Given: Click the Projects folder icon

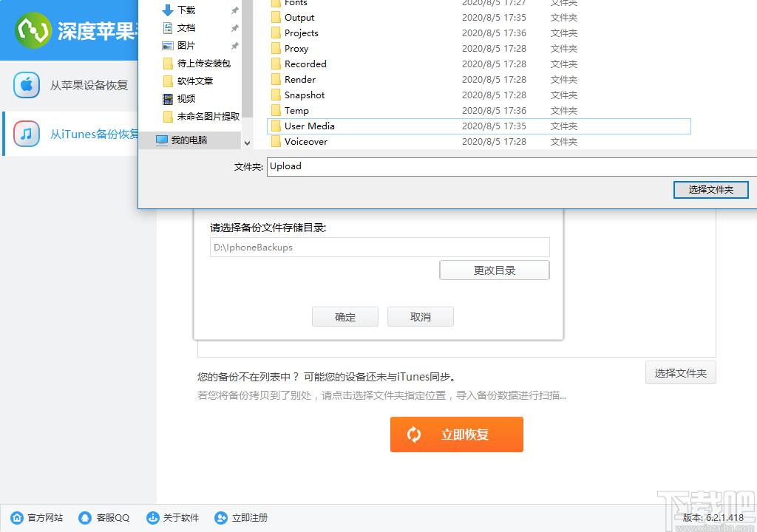Looking at the screenshot, I should click(x=276, y=33).
